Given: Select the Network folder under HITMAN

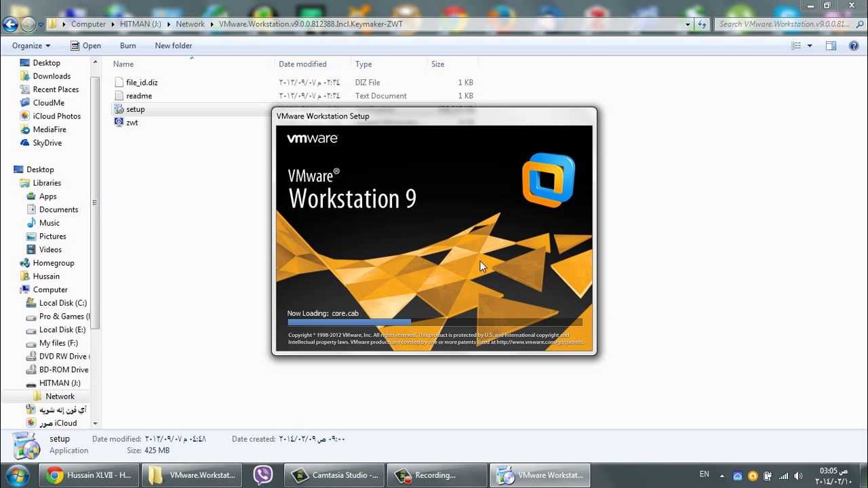Looking at the screenshot, I should point(60,396).
